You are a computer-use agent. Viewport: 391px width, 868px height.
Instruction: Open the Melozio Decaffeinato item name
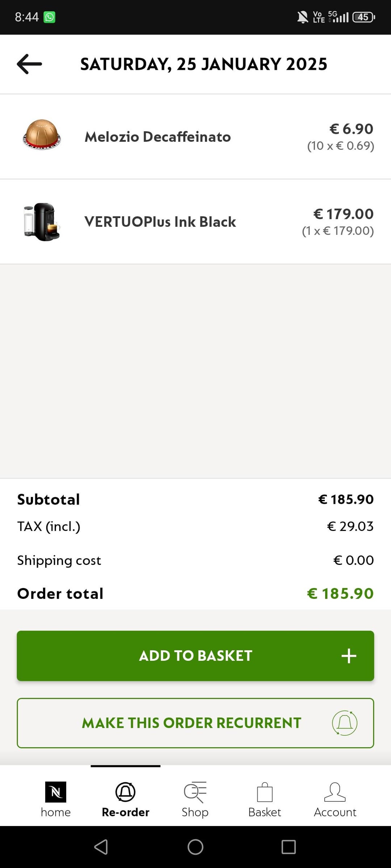(157, 137)
